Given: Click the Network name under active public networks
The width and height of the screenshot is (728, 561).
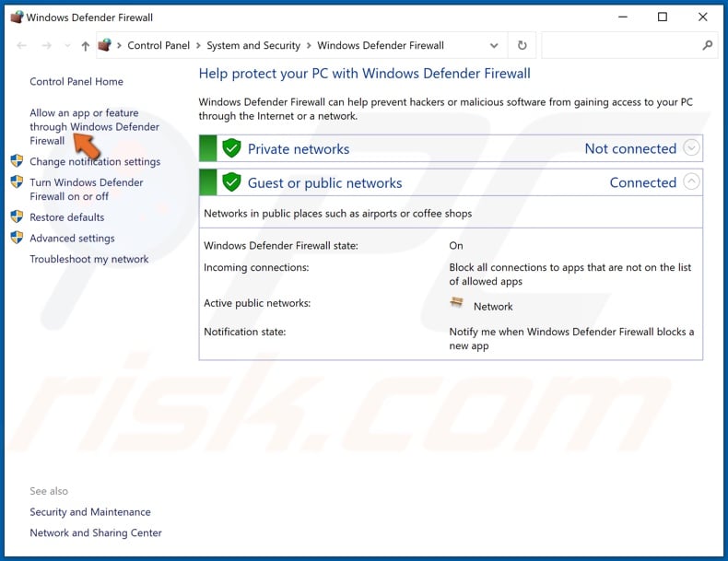Looking at the screenshot, I should pos(493,306).
